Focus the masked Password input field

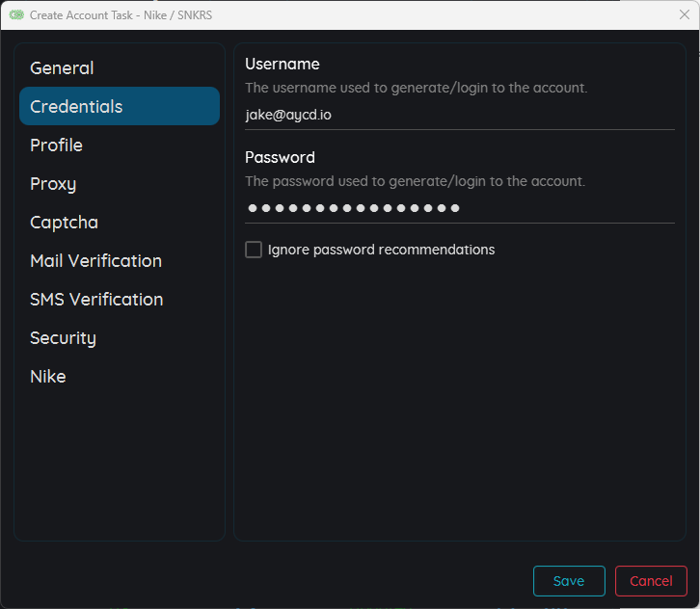(459, 208)
